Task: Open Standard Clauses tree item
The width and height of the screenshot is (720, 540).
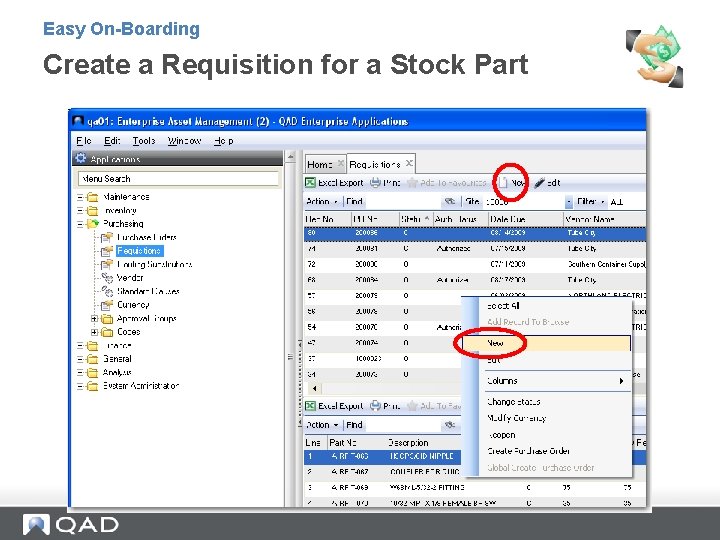Action: (x=148, y=291)
